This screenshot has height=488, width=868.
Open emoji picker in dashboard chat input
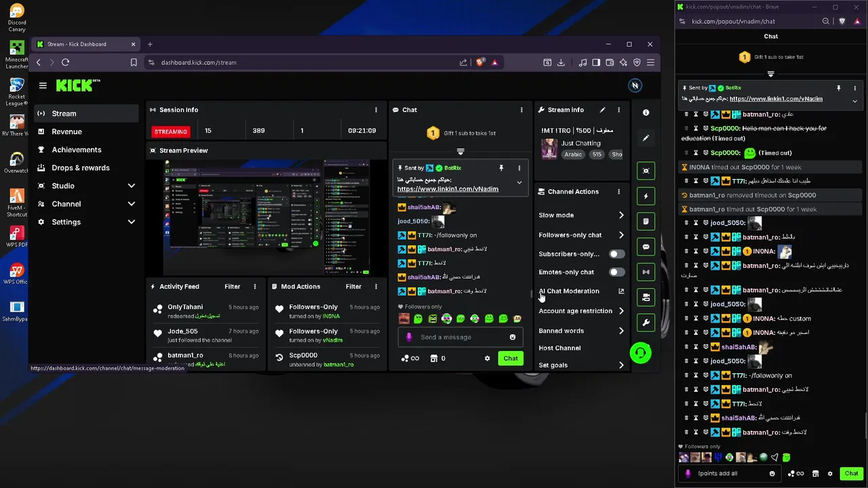point(513,337)
